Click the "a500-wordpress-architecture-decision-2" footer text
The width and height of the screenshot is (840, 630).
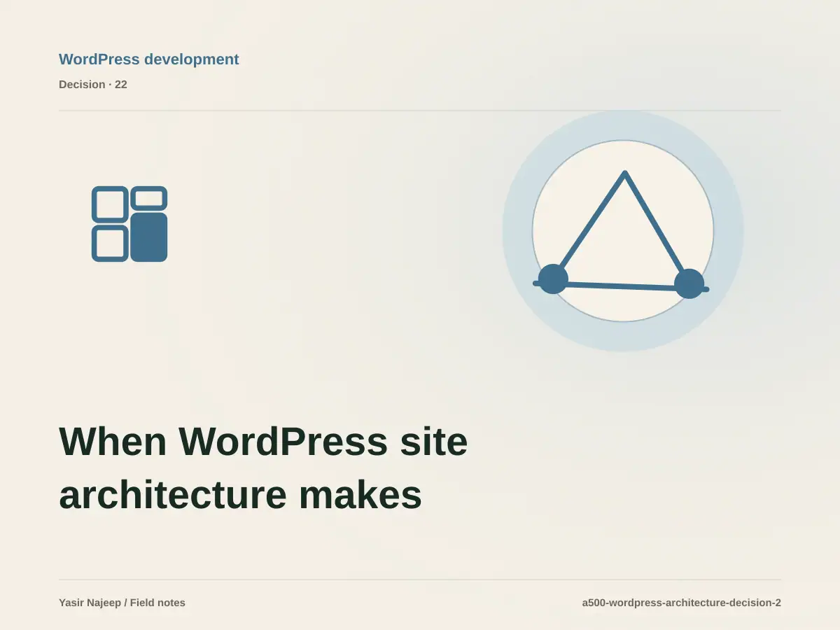pos(681,603)
